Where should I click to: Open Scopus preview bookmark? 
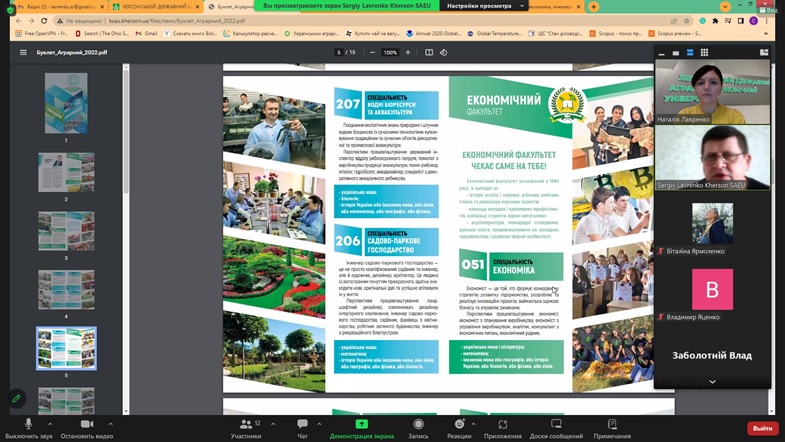coord(675,34)
